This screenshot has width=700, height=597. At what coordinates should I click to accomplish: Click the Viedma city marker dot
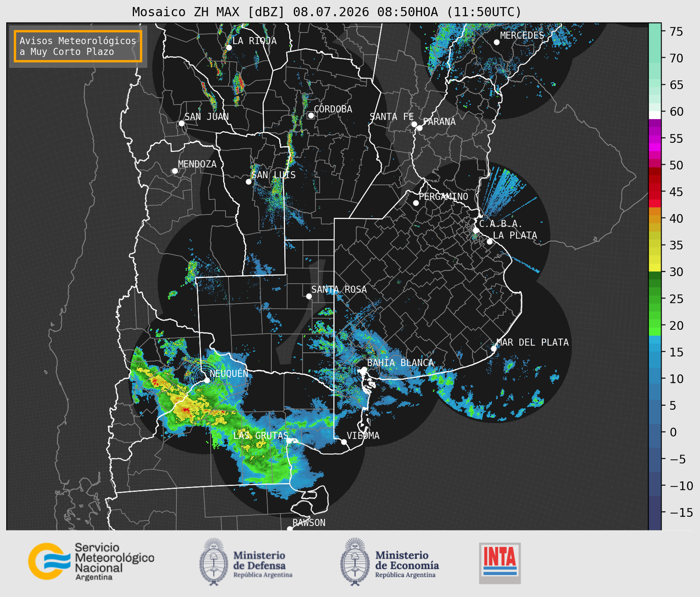(x=344, y=442)
